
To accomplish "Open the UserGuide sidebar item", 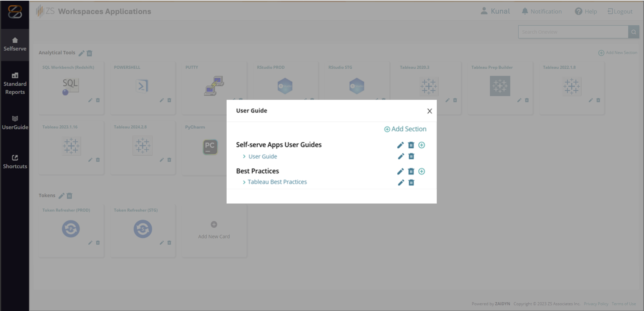I will (15, 123).
